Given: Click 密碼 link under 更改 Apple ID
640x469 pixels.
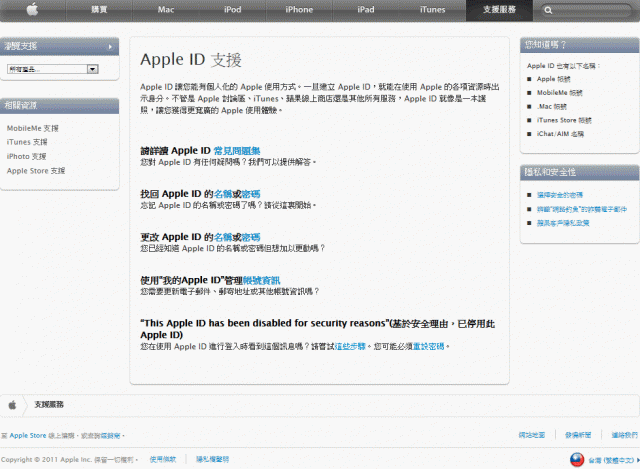Looking at the screenshot, I should pyautogui.click(x=251, y=237).
